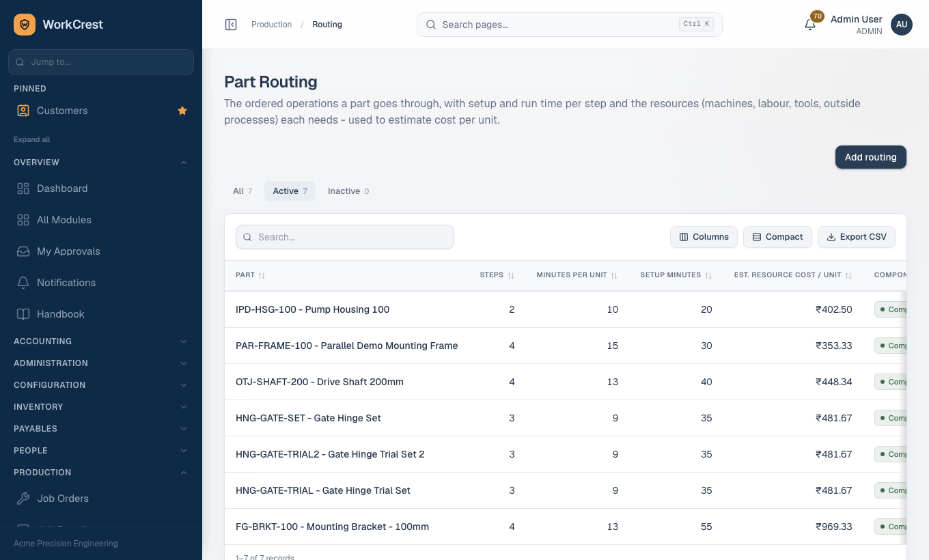Switch to the All routings tab

[x=242, y=191]
